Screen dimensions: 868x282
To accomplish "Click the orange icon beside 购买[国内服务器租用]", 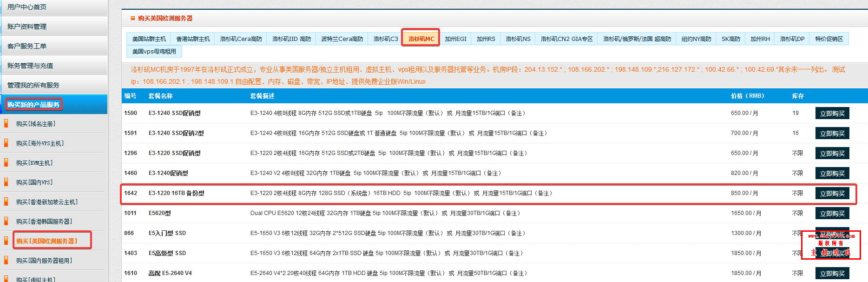I will [x=6, y=261].
